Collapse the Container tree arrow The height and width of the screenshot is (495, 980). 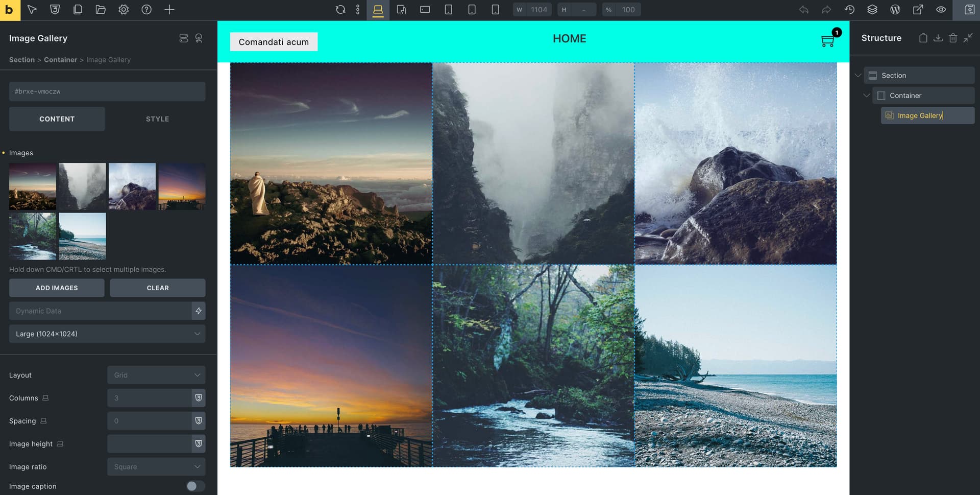click(866, 96)
